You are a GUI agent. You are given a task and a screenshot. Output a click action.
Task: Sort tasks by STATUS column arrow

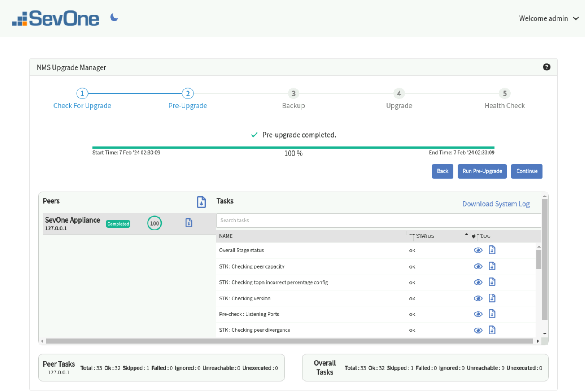pos(466,235)
